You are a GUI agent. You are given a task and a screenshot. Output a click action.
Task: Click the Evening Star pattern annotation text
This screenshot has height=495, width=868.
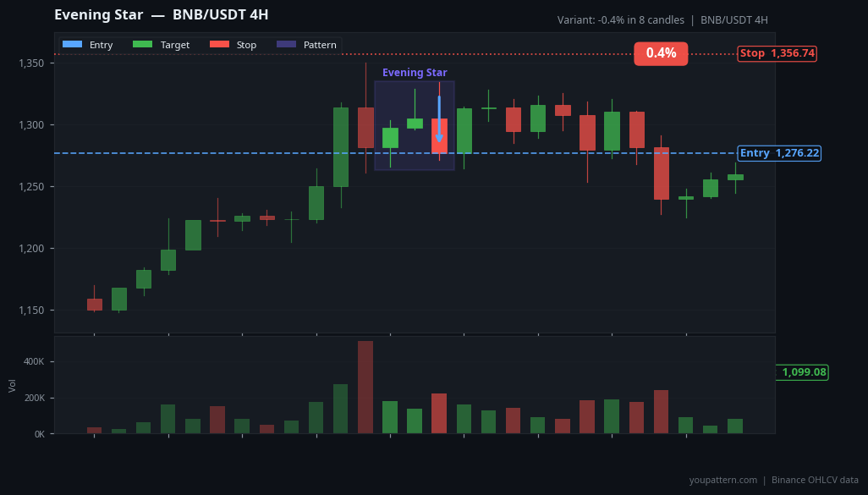click(x=415, y=73)
